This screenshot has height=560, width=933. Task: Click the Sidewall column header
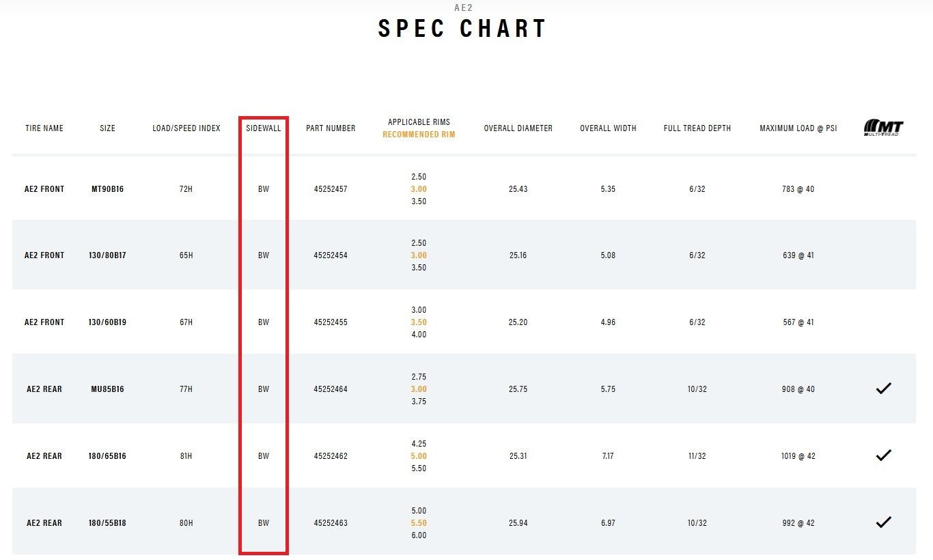point(264,128)
